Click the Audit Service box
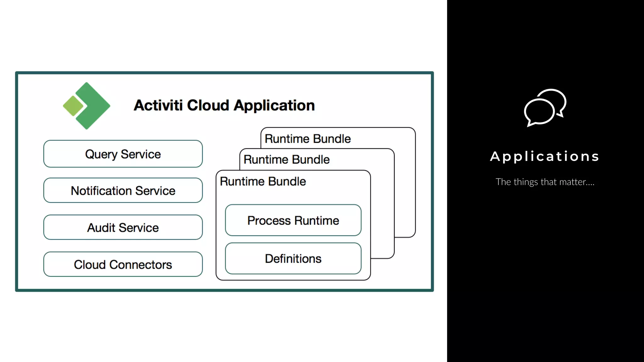Viewport: 644px width, 362px height. click(123, 228)
